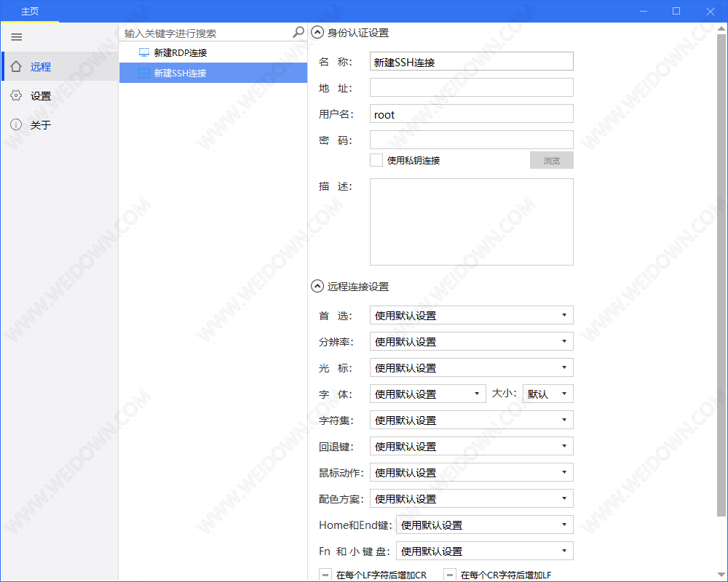Viewport: 728px width, 582px height.
Task: Click the monitor icon of 新建RDP连接
Action: (144, 52)
